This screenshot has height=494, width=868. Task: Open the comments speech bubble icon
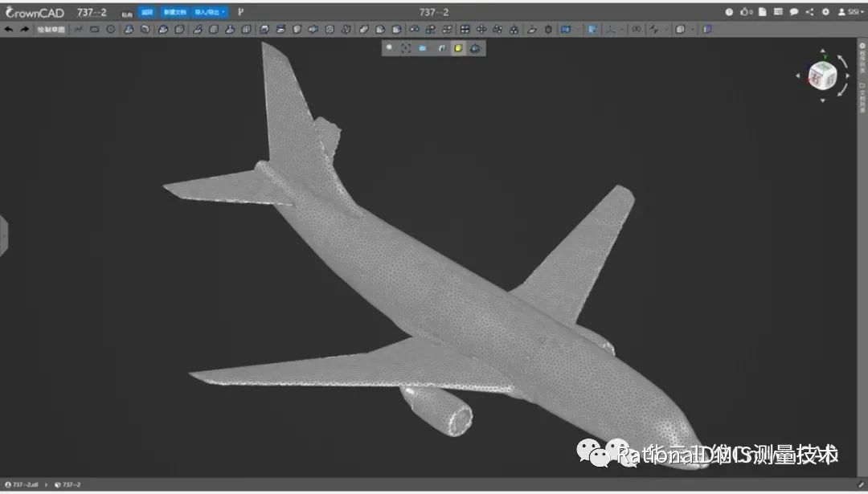click(x=793, y=12)
